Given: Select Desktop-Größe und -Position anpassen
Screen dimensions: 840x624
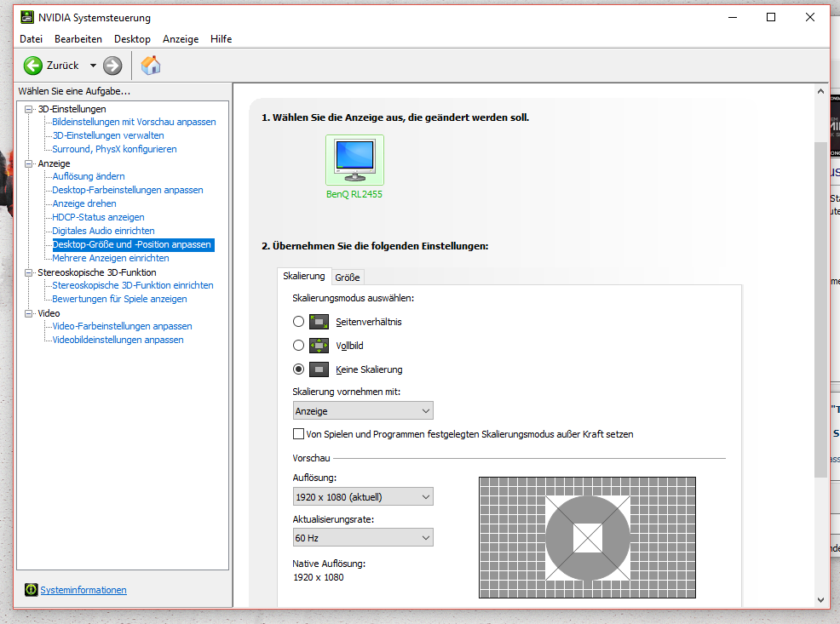Looking at the screenshot, I should click(x=134, y=244).
